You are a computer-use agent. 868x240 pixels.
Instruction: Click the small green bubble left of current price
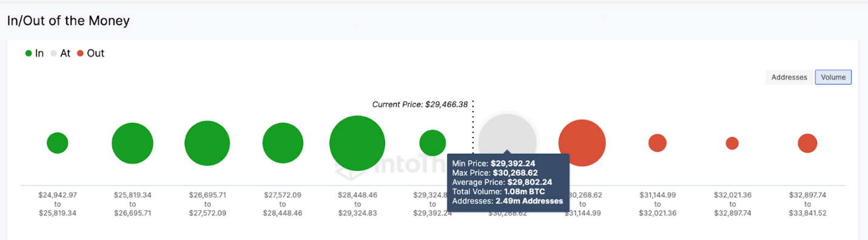(432, 143)
